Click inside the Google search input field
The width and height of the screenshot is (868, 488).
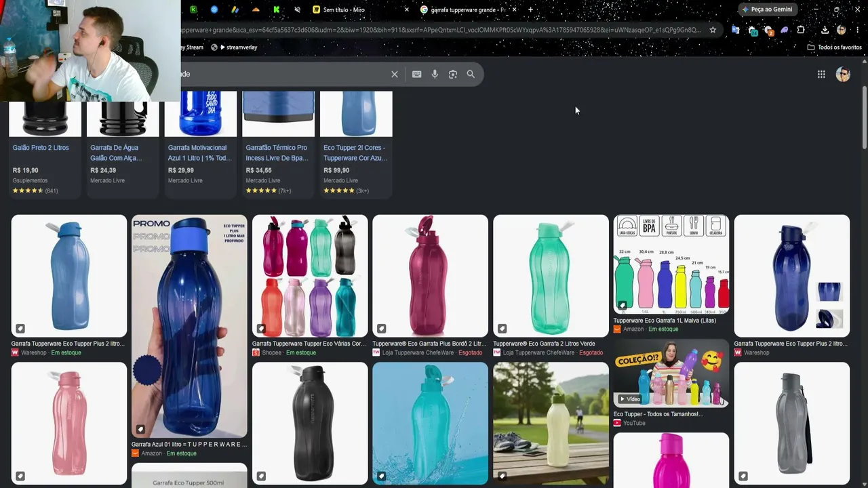click(x=285, y=75)
